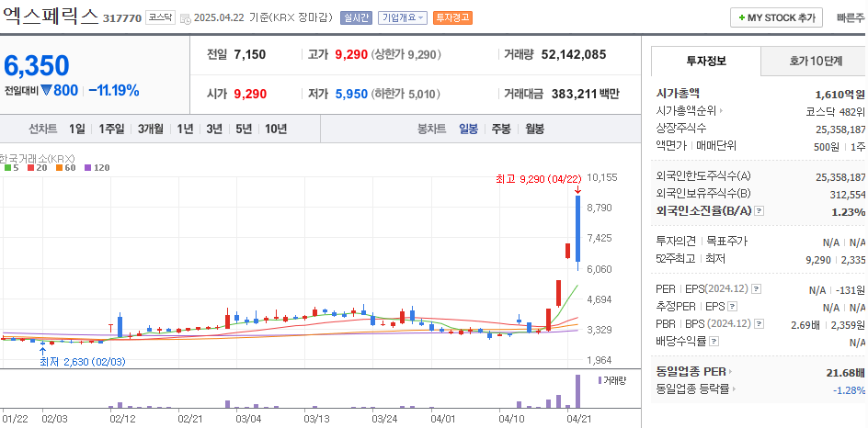
Task: Click the 거래대금 value 383,211 백만
Action: coord(585,94)
